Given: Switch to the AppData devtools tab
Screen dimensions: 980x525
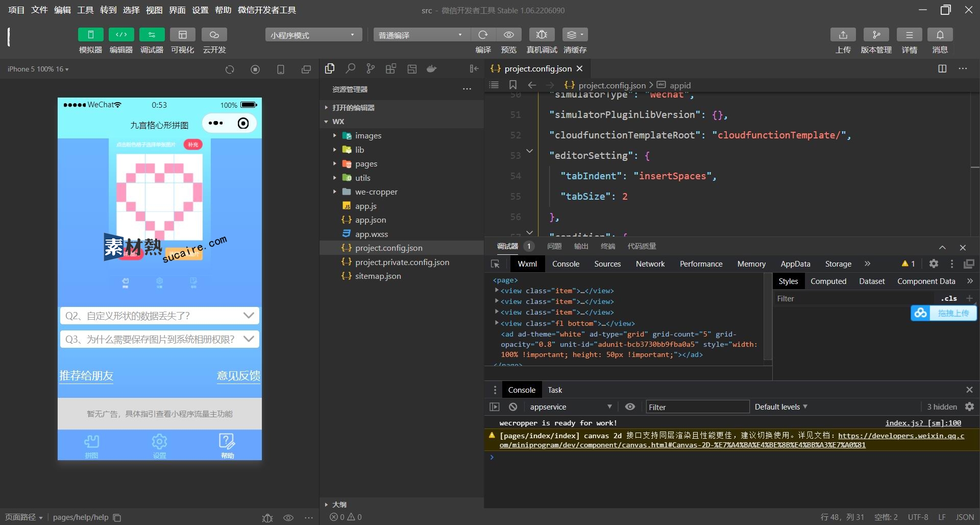Looking at the screenshot, I should pos(795,264).
